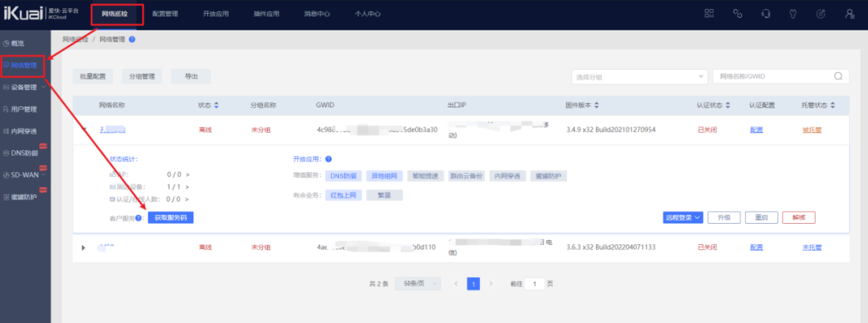This screenshot has height=323, width=868.
Task: Open DNS防御 in the sidebar
Action: 25,153
